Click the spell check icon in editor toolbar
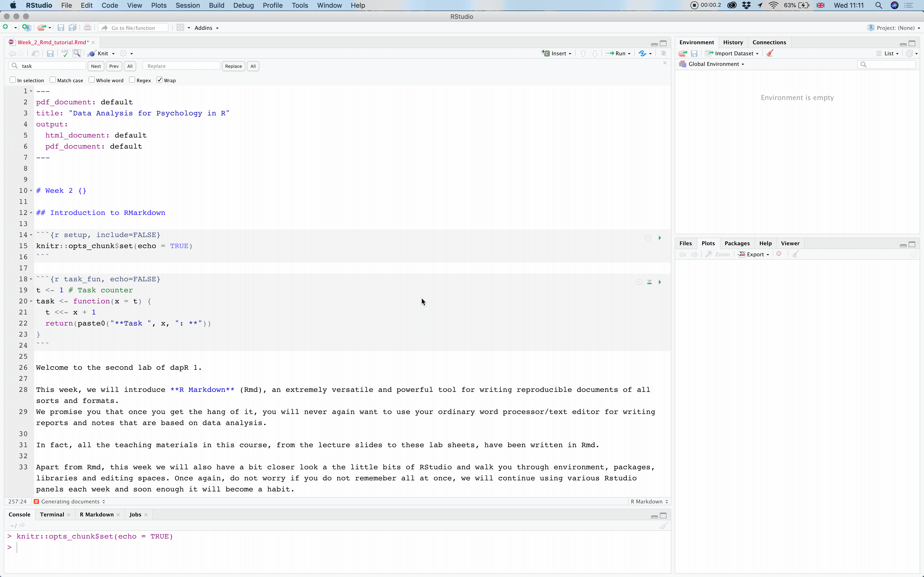 [65, 53]
